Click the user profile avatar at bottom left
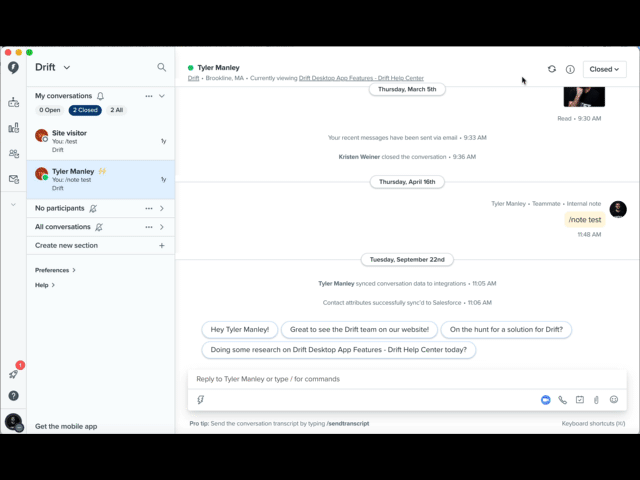Viewport: 640px width, 480px height. pyautogui.click(x=13, y=422)
